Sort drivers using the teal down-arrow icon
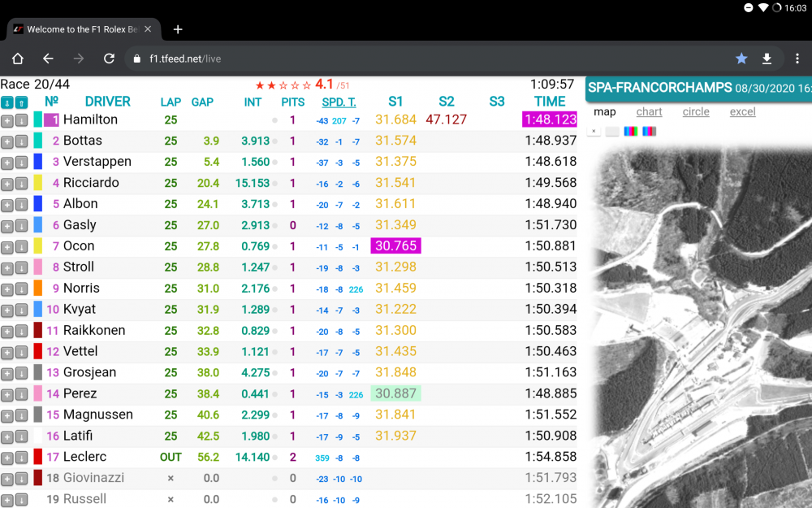812x508 pixels. click(x=7, y=102)
